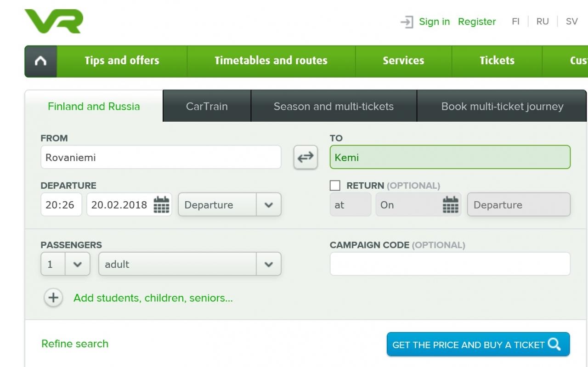Click the Register link
The image size is (588, 367).
click(x=477, y=22)
